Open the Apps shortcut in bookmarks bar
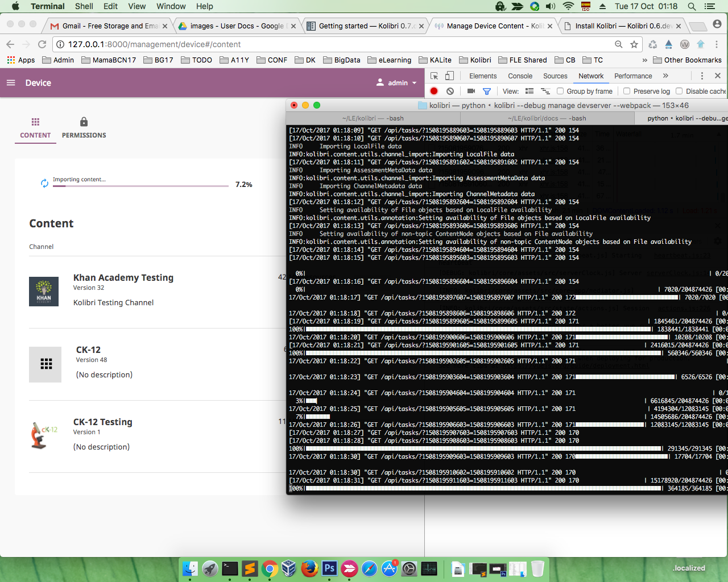The height and width of the screenshot is (582, 728). 21,60
